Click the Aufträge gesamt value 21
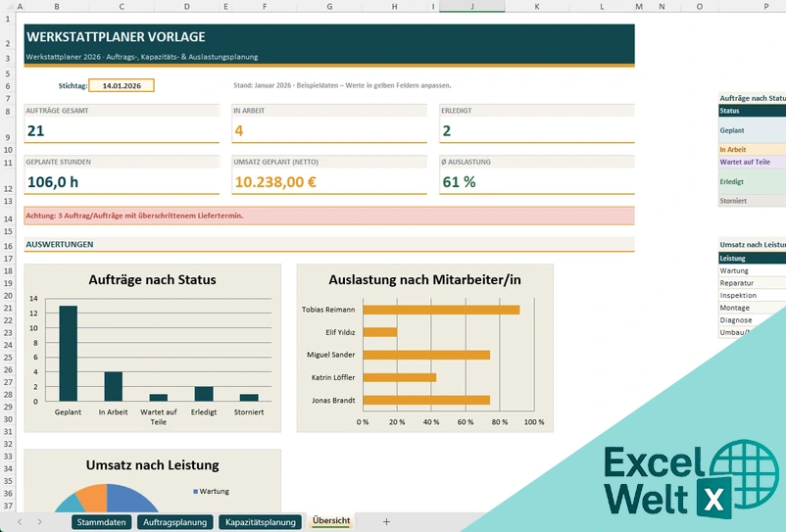 coord(35,130)
